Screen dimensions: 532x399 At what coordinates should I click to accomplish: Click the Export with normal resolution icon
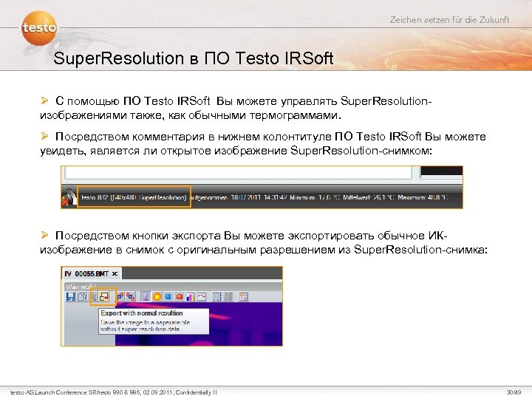pos(104,297)
